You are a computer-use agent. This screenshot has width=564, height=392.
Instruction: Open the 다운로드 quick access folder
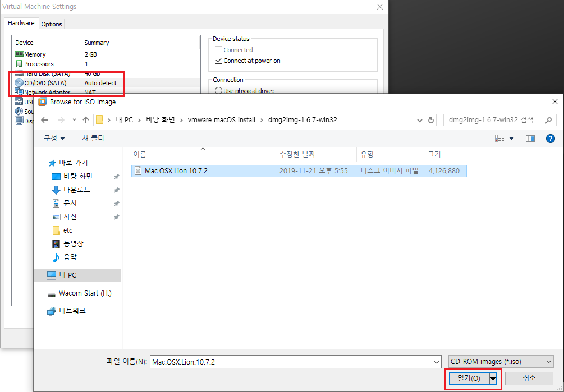77,190
